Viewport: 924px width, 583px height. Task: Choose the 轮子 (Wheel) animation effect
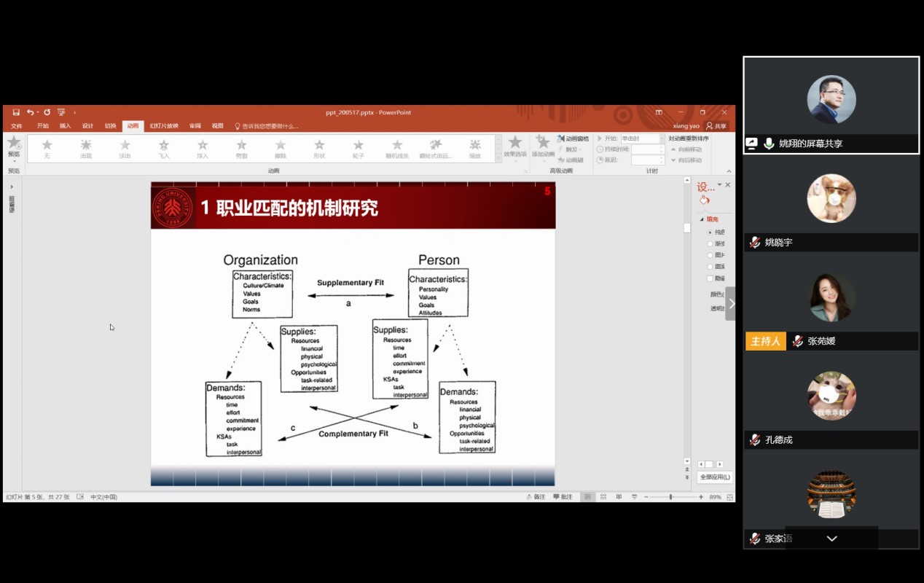click(x=358, y=149)
